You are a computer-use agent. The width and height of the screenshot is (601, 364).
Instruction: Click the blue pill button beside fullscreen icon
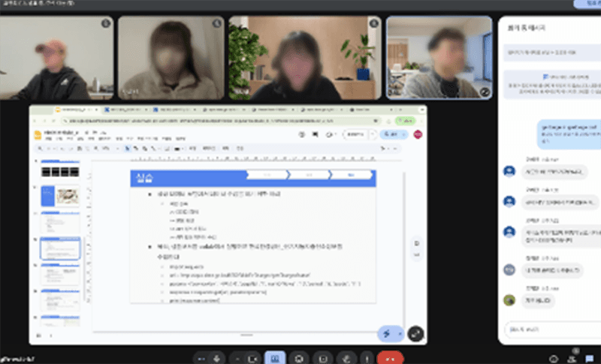[391, 334]
